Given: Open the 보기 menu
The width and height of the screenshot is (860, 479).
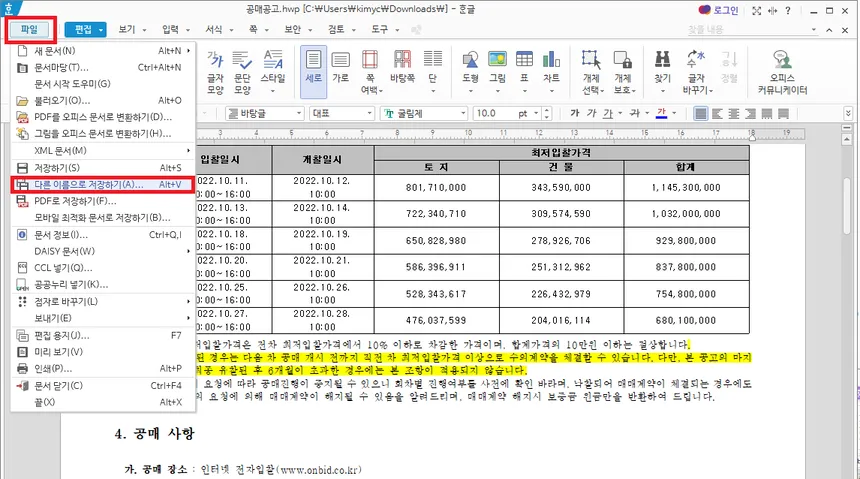Looking at the screenshot, I should [132, 30].
